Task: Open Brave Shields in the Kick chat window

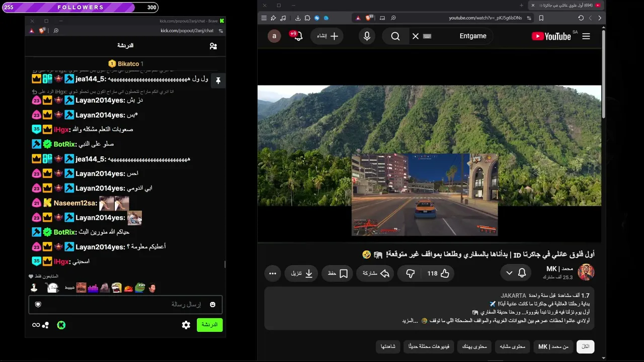Action: coord(42,31)
